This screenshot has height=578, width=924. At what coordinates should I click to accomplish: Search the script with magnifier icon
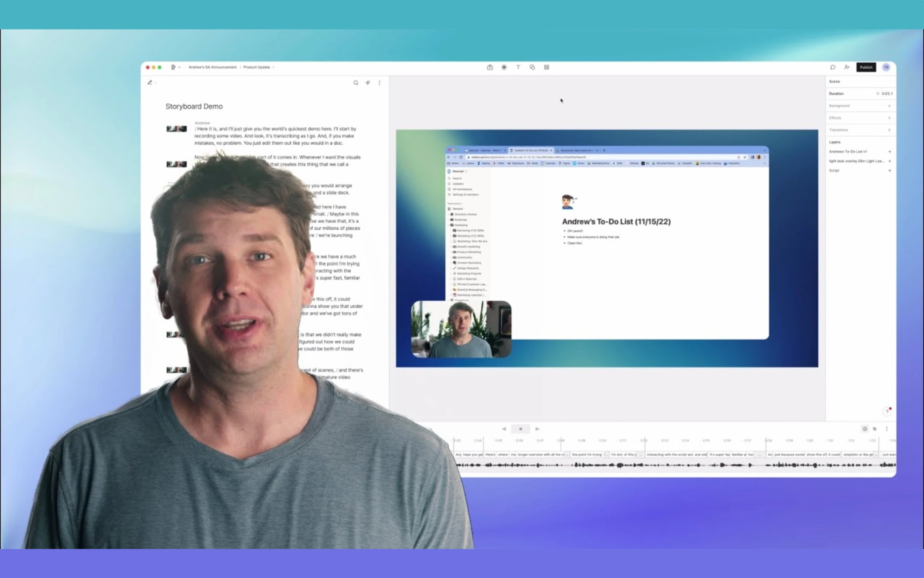[x=356, y=83]
